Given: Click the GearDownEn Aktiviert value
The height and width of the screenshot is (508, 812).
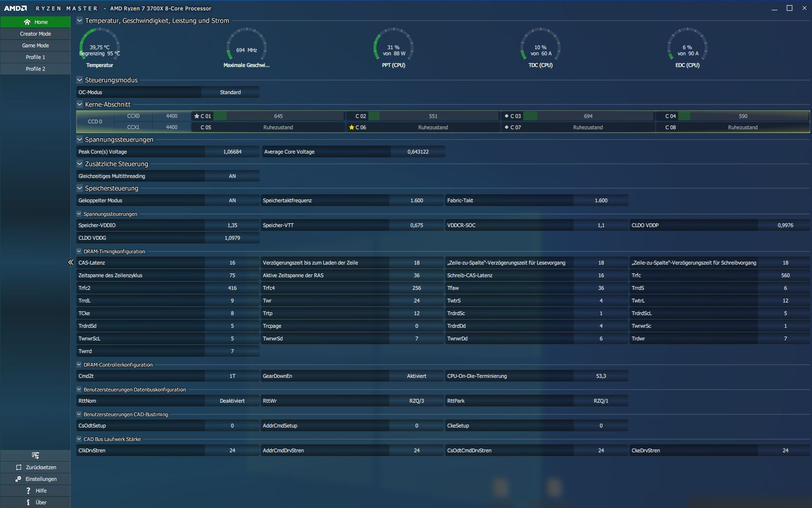Looking at the screenshot, I should [417, 376].
